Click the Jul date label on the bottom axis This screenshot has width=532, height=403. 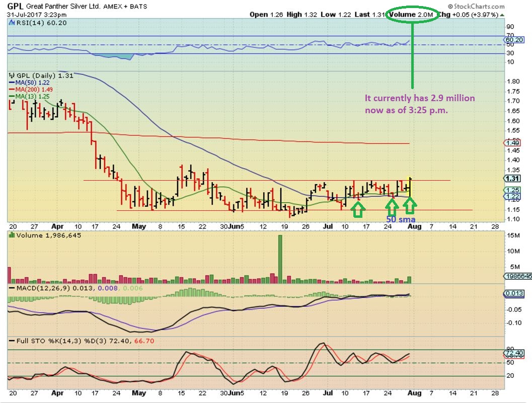(328, 393)
